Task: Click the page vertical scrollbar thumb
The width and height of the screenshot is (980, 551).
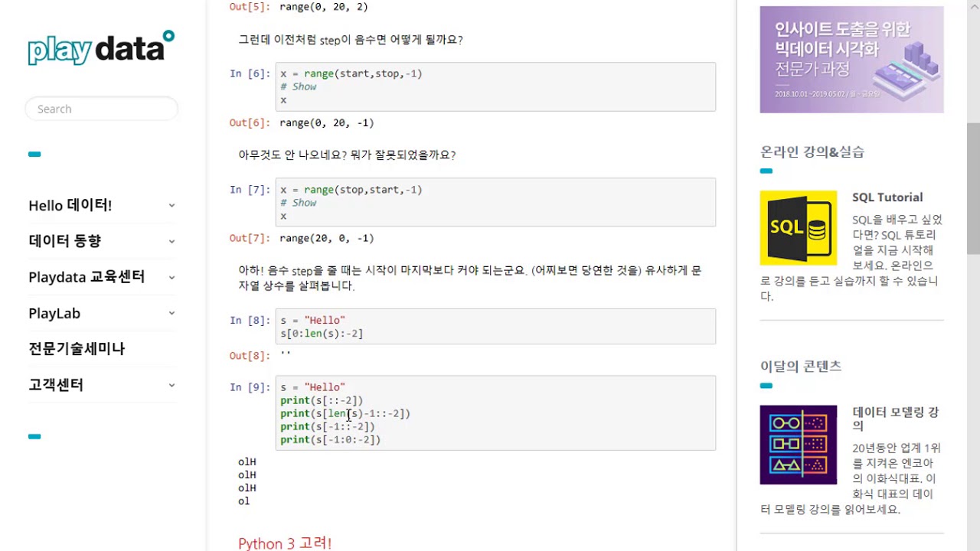Action: click(973, 187)
